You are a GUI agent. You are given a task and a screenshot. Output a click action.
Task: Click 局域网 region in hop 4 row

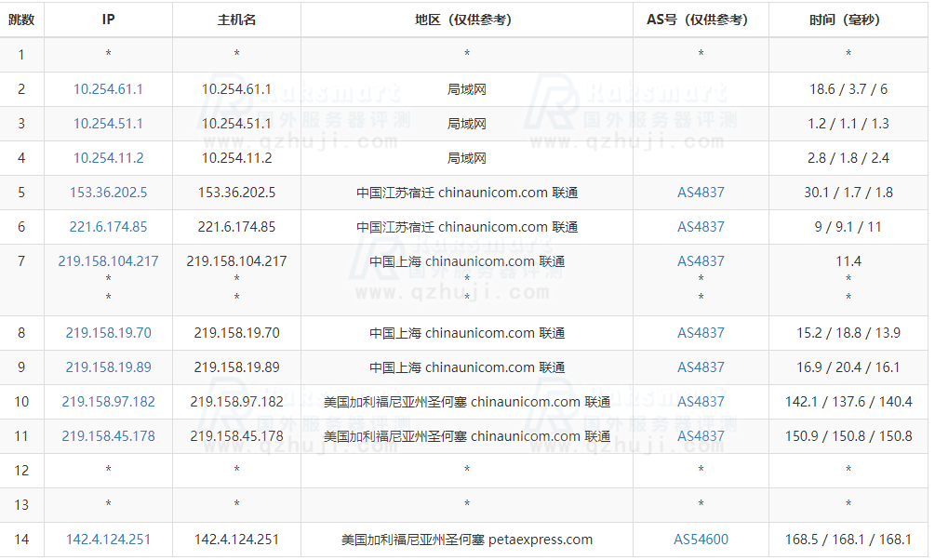pyautogui.click(x=466, y=158)
